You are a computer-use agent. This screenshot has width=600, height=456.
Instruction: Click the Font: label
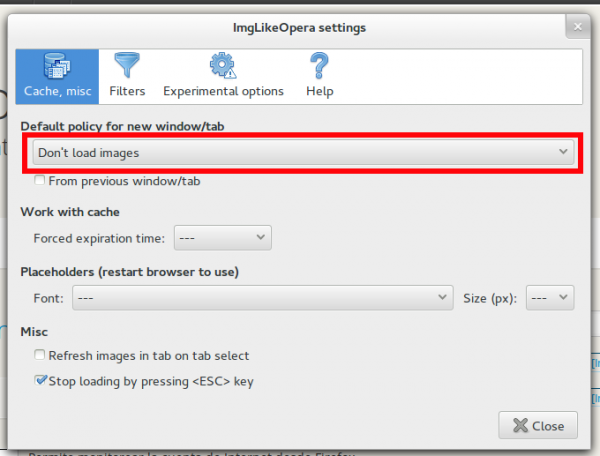tap(49, 298)
